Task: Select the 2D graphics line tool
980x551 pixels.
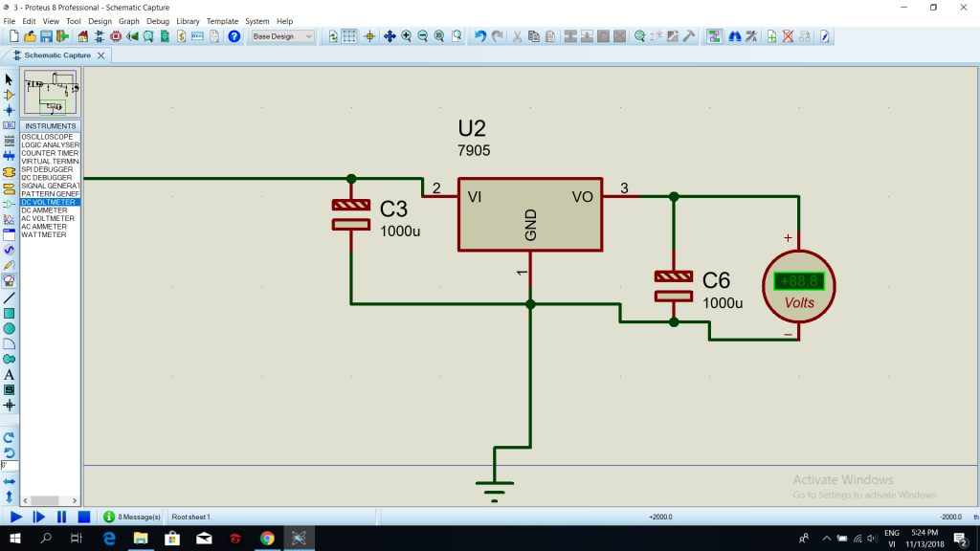Action: (x=9, y=298)
